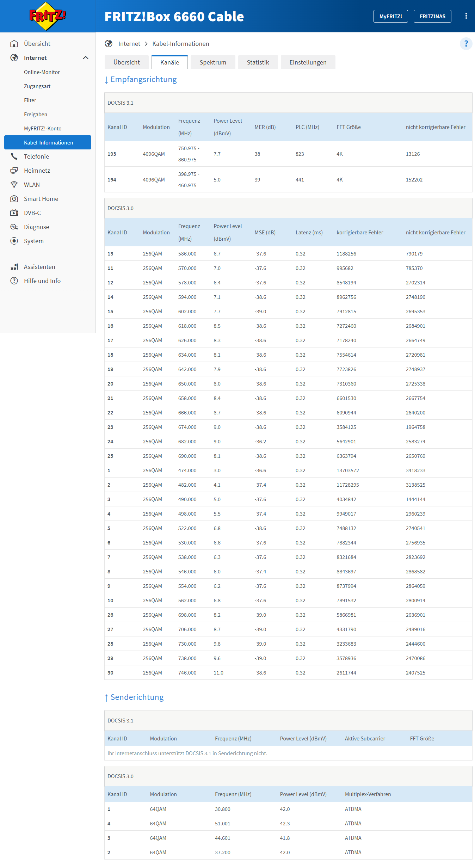The height and width of the screenshot is (868, 475).
Task: Click correctable errors value 11728295
Action: 348,485
